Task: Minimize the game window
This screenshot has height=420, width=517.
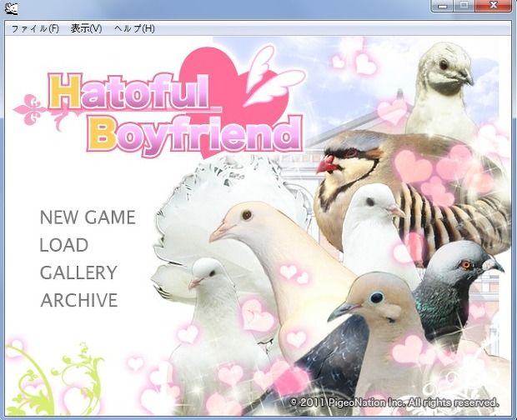Action: click(x=443, y=6)
